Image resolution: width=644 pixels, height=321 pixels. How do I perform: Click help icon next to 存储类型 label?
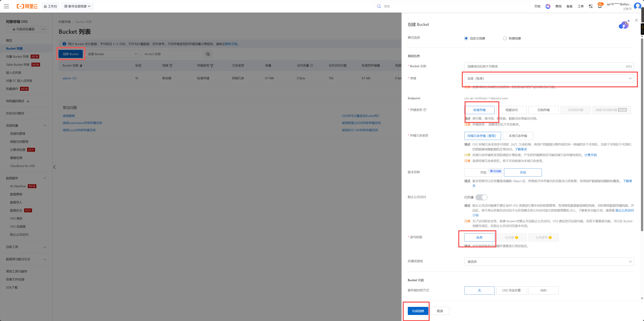click(x=424, y=110)
